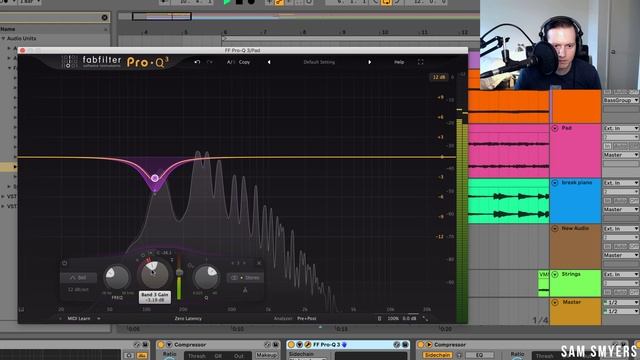
Task: Toggle the A/B state switch
Action: click(231, 62)
